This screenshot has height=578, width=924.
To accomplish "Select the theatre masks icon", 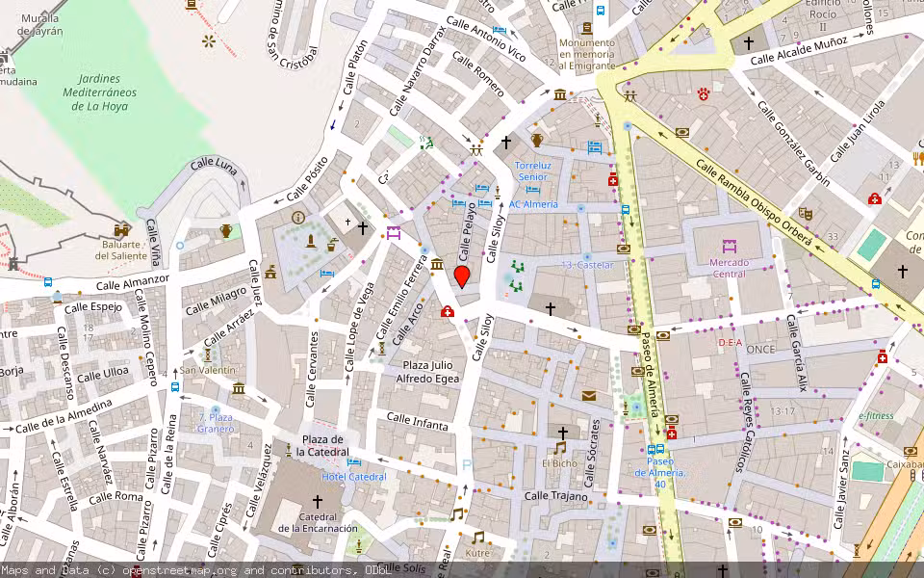I will pos(806,214).
